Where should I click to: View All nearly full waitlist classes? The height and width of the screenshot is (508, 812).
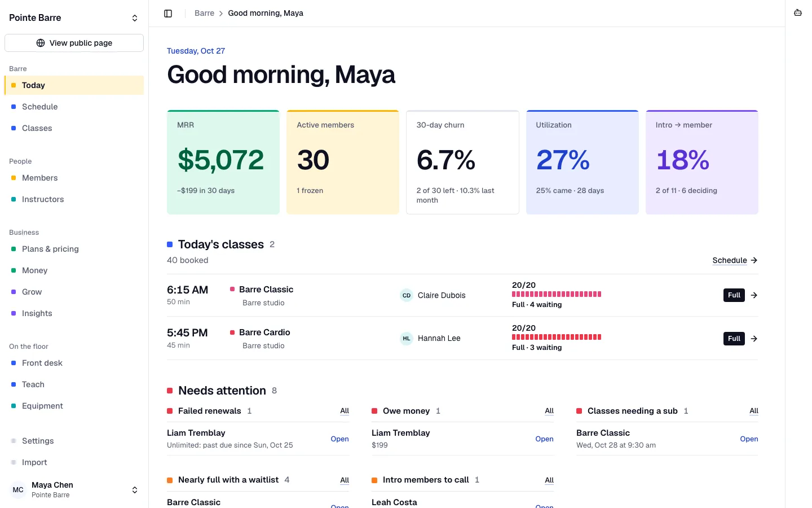point(345,480)
